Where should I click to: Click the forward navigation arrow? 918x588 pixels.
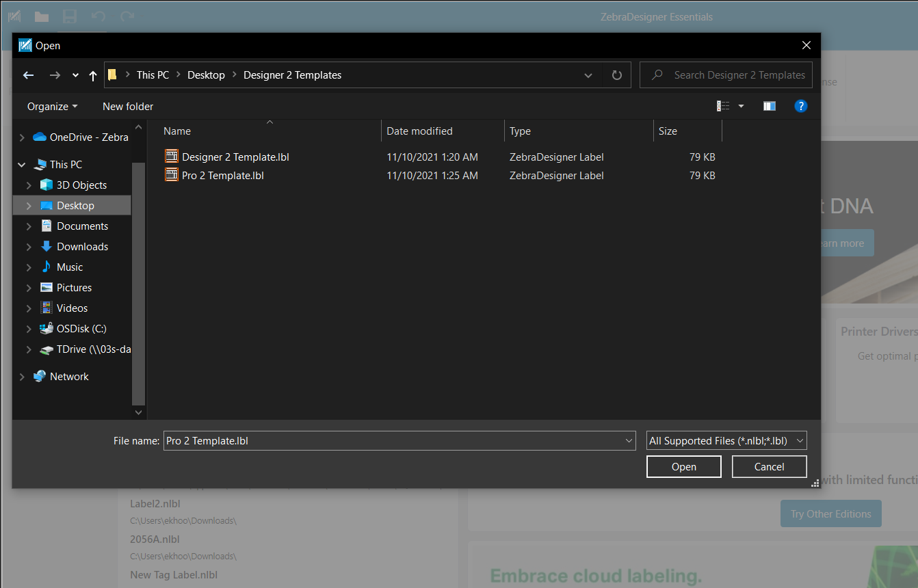coord(55,75)
